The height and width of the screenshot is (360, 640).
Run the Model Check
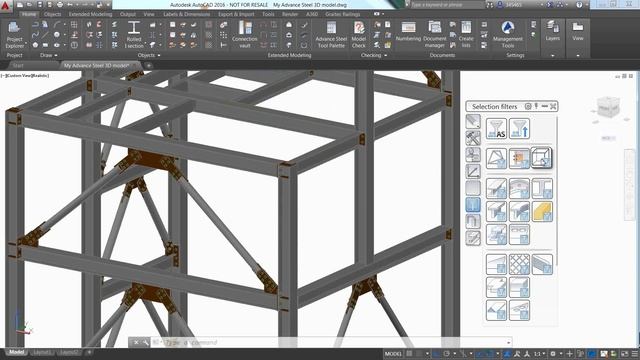pos(359,35)
